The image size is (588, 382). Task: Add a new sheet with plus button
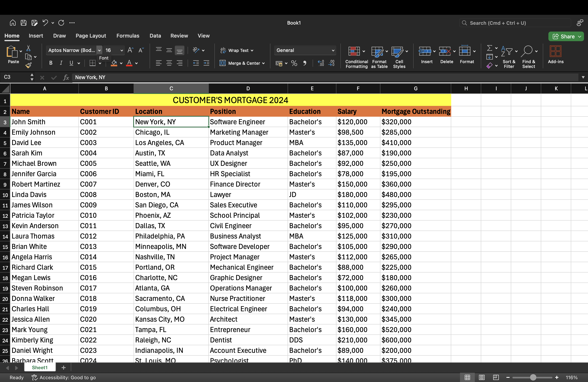click(63, 367)
